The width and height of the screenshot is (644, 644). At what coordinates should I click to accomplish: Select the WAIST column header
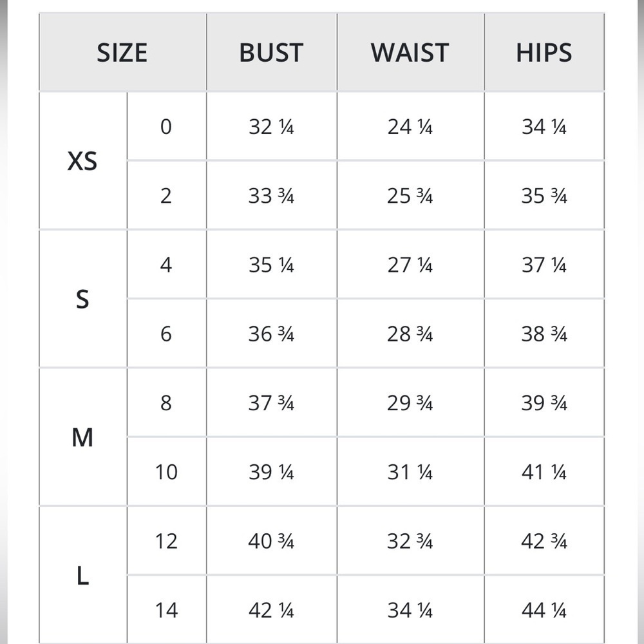[410, 53]
